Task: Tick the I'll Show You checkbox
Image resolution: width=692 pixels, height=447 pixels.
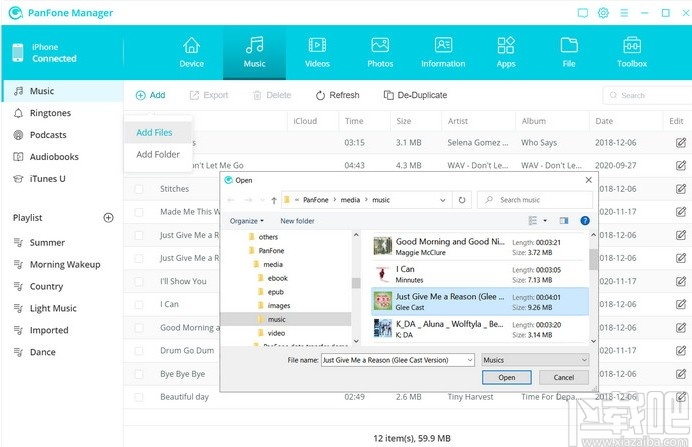Action: [x=139, y=281]
